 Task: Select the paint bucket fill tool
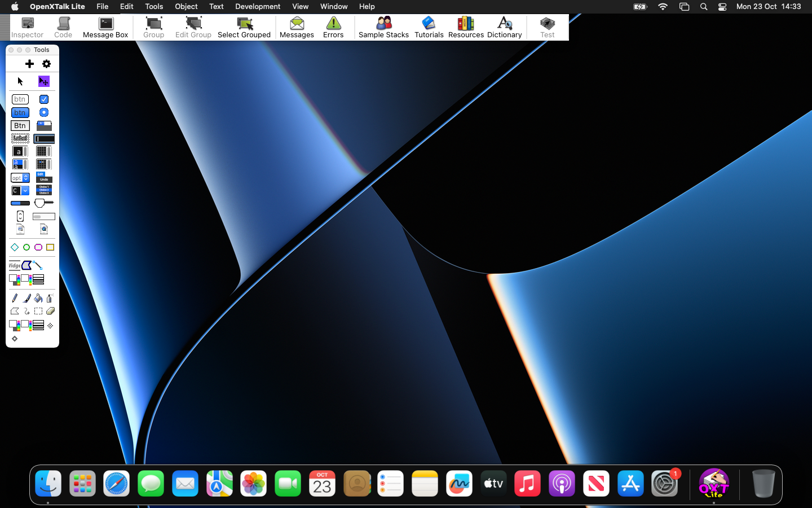(x=38, y=298)
